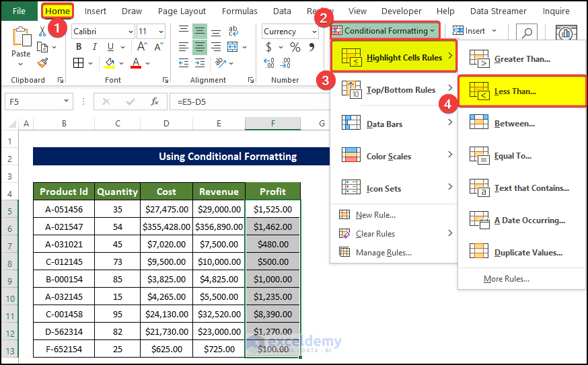Viewport: 588px width, 365px height.
Task: Click the Merge & Center icon
Action: (233, 47)
